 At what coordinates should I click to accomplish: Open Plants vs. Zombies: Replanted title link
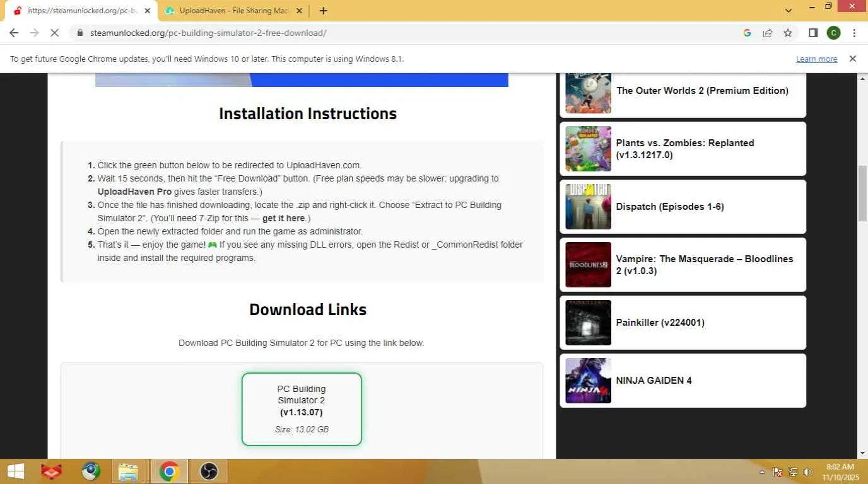(685, 149)
